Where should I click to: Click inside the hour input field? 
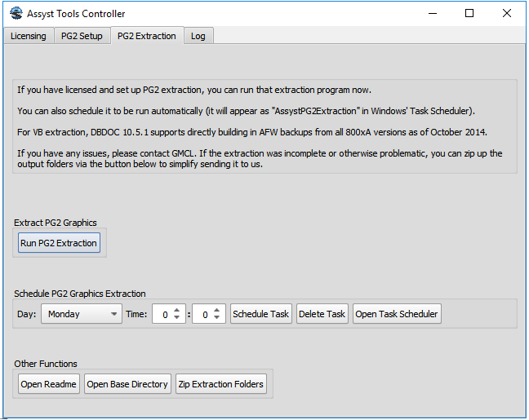click(x=163, y=314)
